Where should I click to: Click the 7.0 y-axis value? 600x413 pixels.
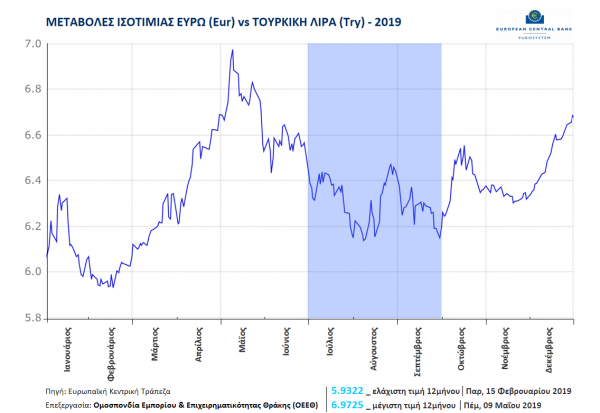tap(32, 44)
